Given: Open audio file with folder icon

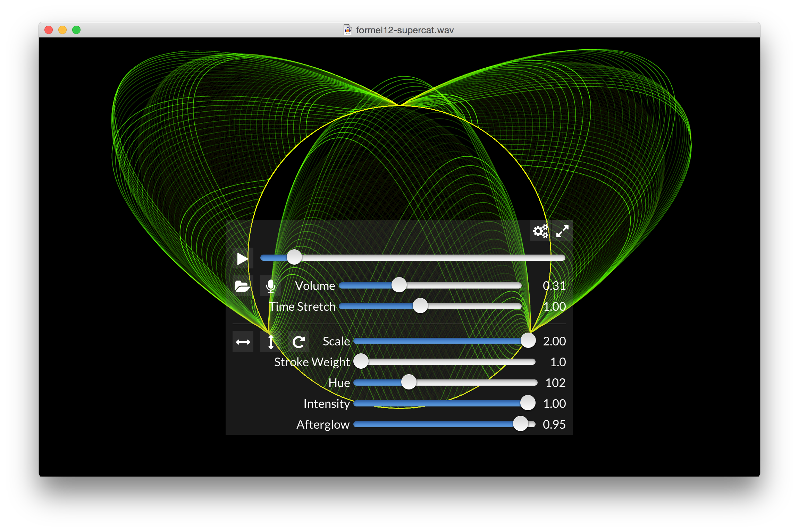Looking at the screenshot, I should tap(242, 286).
